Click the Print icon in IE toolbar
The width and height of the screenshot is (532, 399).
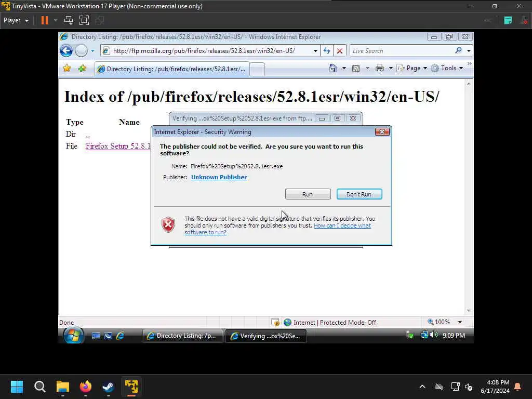tap(380, 69)
